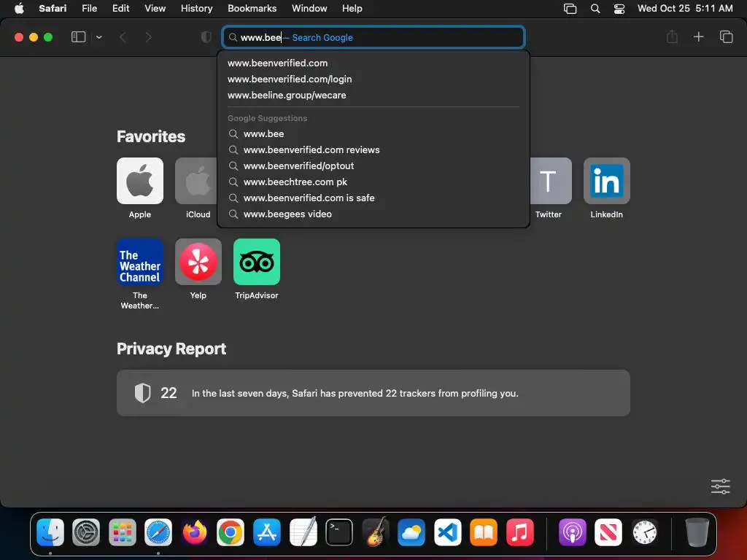Open the Edit menu
The height and width of the screenshot is (560, 747).
120,8
